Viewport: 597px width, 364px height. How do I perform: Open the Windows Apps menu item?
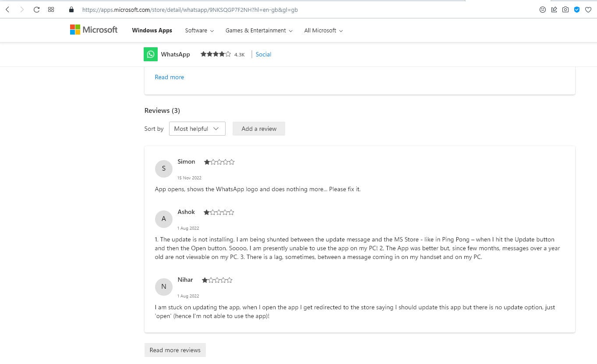152,30
